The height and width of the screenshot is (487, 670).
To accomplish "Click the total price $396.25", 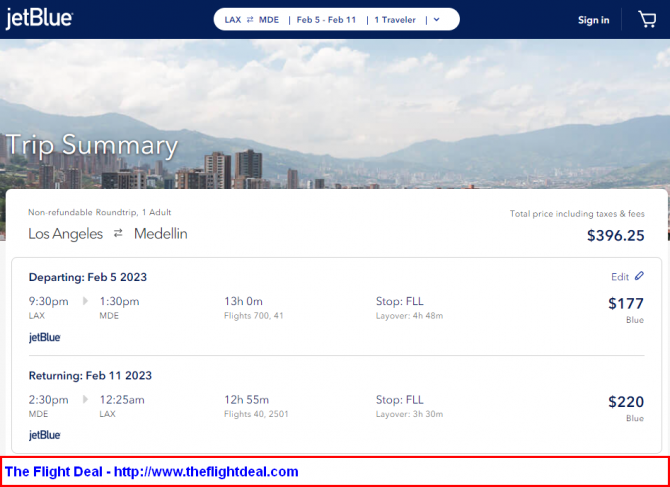I will (615, 235).
